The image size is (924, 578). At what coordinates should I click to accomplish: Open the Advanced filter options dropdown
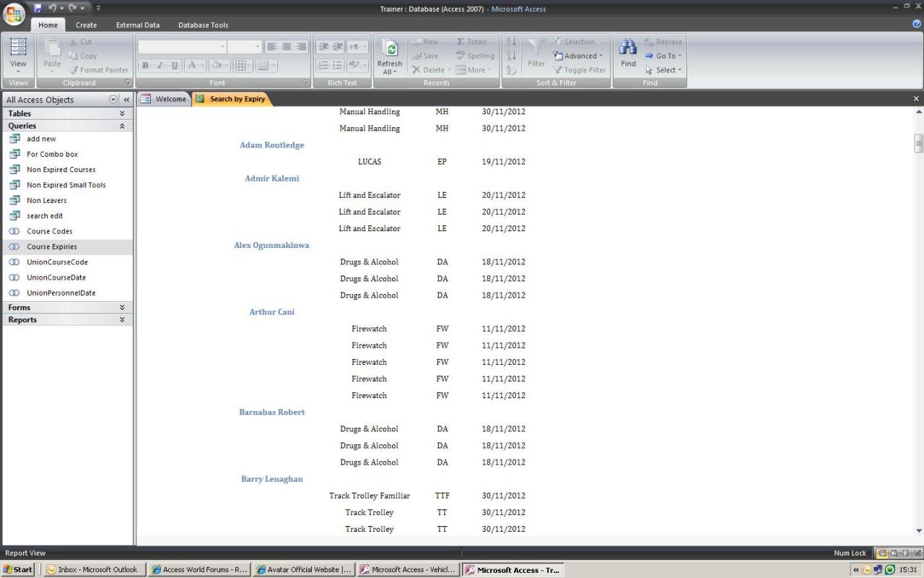pyautogui.click(x=577, y=56)
